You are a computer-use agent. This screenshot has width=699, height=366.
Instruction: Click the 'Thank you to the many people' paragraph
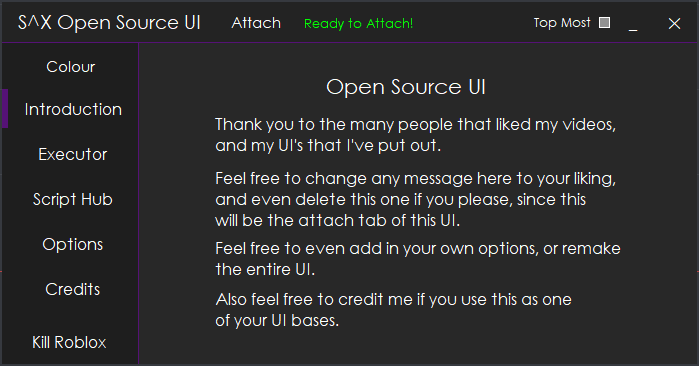[x=415, y=135]
